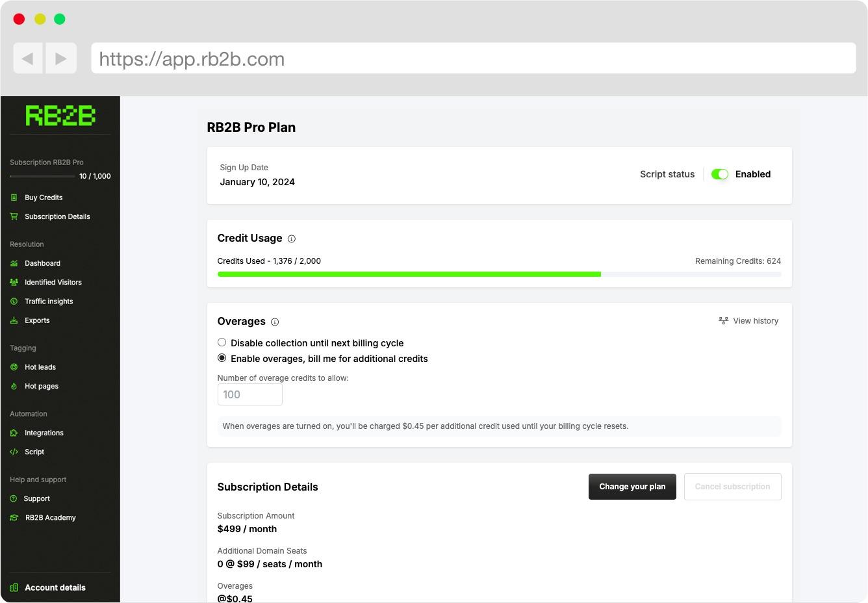Viewport: 868px width, 603px height.
Task: Open Hot pages tagging page
Action: (x=42, y=386)
